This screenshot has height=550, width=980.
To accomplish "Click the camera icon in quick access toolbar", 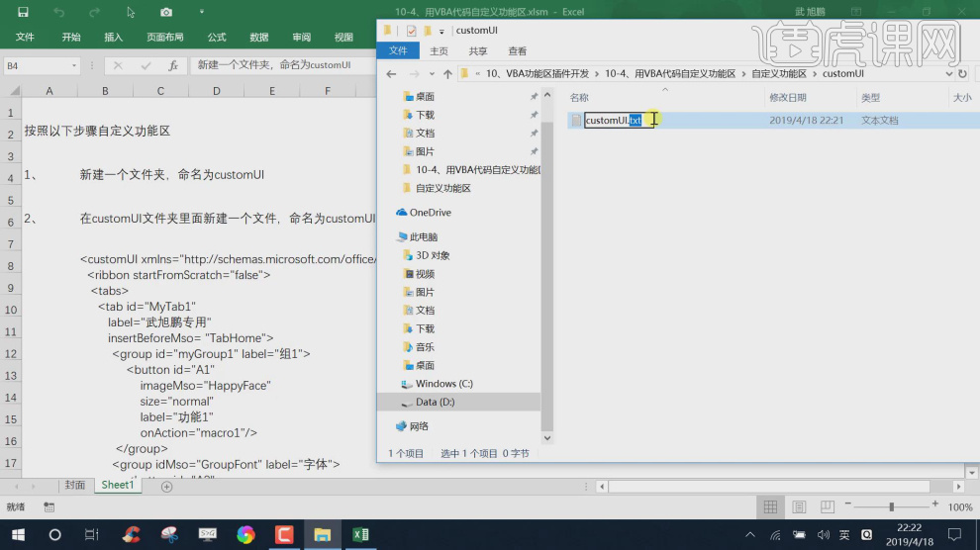I will pos(166,12).
